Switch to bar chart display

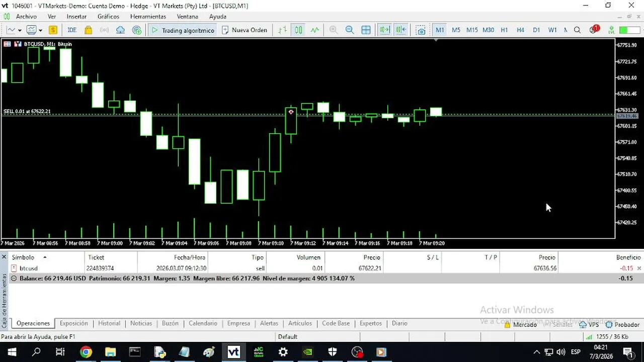tap(283, 30)
